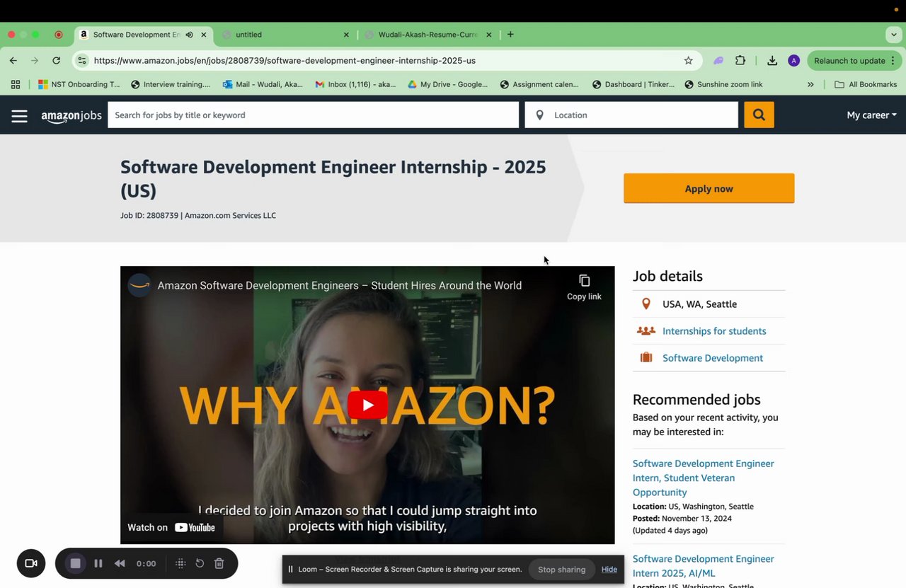The width and height of the screenshot is (906, 588).
Task: Open the Amazon Jobs hamburger menu
Action: point(19,116)
